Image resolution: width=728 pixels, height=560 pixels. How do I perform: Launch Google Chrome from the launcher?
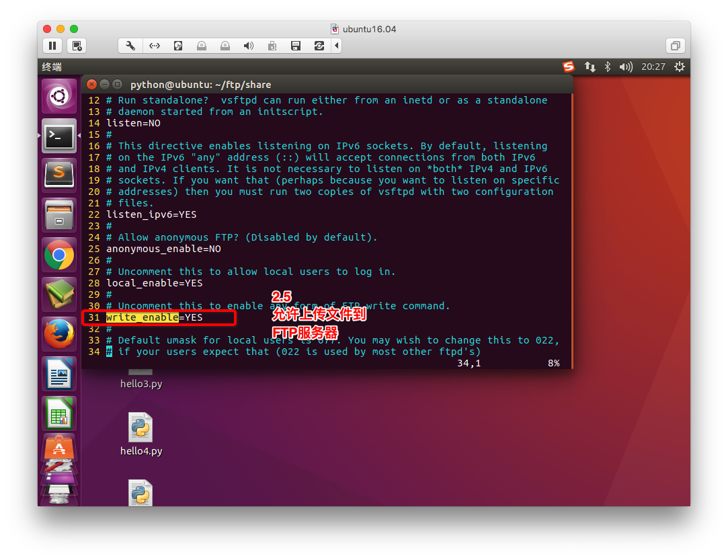coord(59,255)
